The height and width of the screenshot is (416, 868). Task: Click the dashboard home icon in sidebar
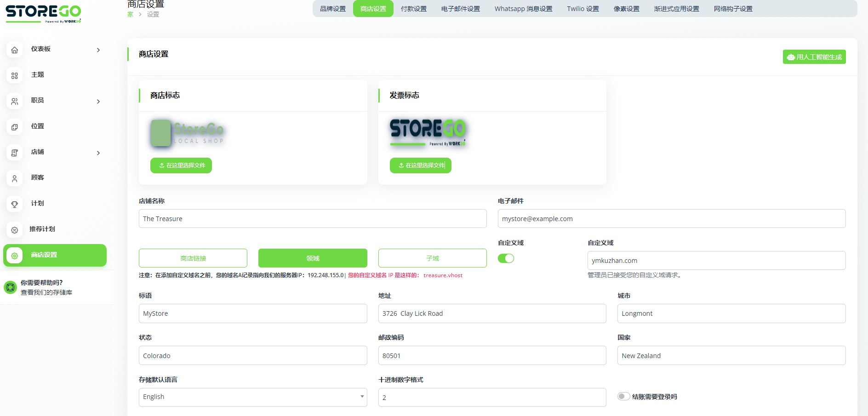click(15, 50)
